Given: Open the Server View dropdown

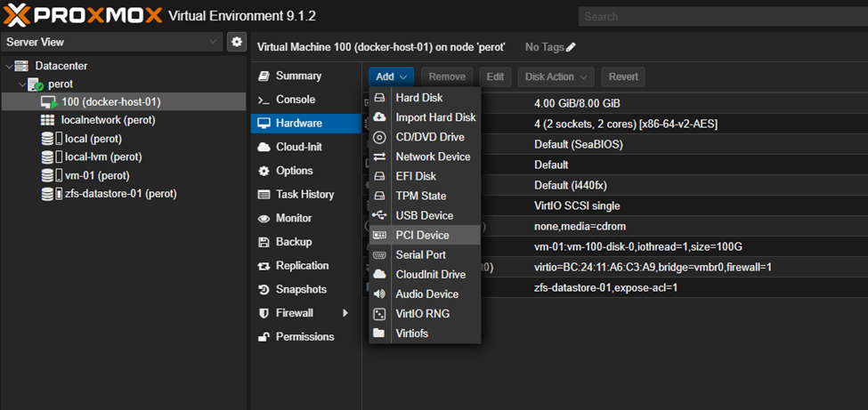Looking at the screenshot, I should pos(214,42).
